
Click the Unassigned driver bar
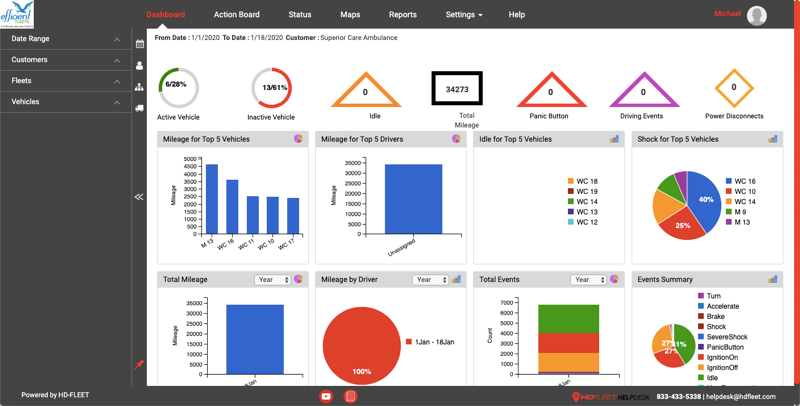tap(413, 199)
